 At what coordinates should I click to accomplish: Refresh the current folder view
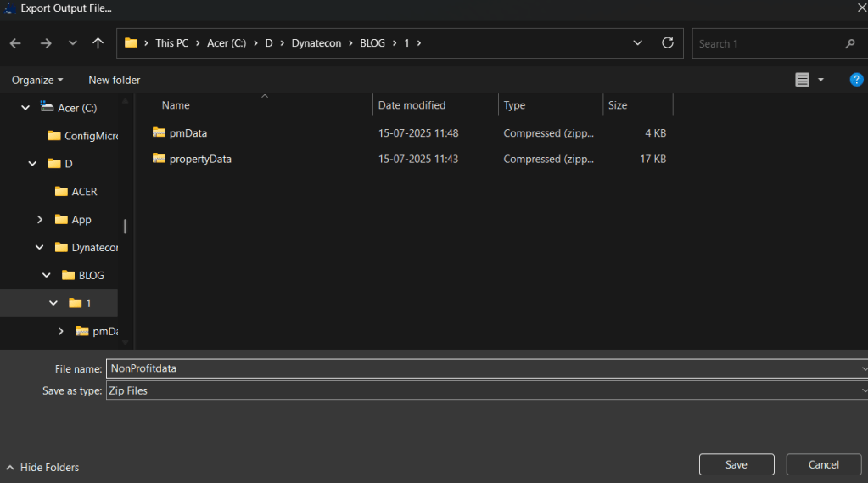(668, 43)
